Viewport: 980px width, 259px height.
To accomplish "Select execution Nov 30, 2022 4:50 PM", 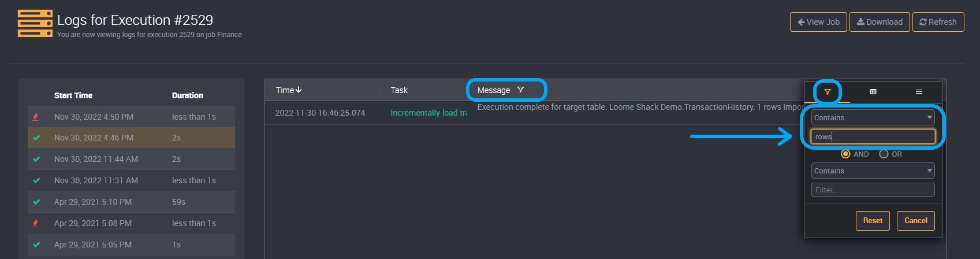I will 131,117.
